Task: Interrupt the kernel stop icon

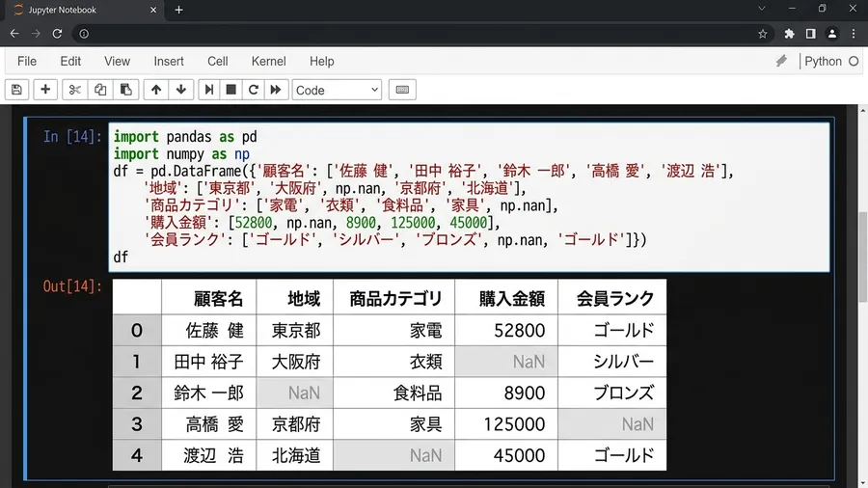Action: coord(231,90)
